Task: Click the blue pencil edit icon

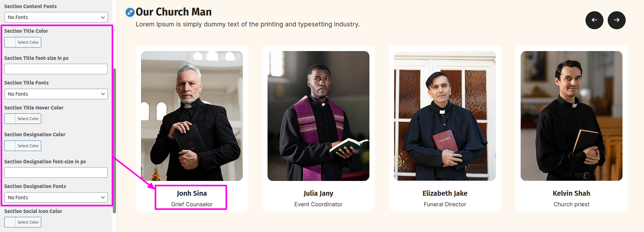Action: pos(130,12)
